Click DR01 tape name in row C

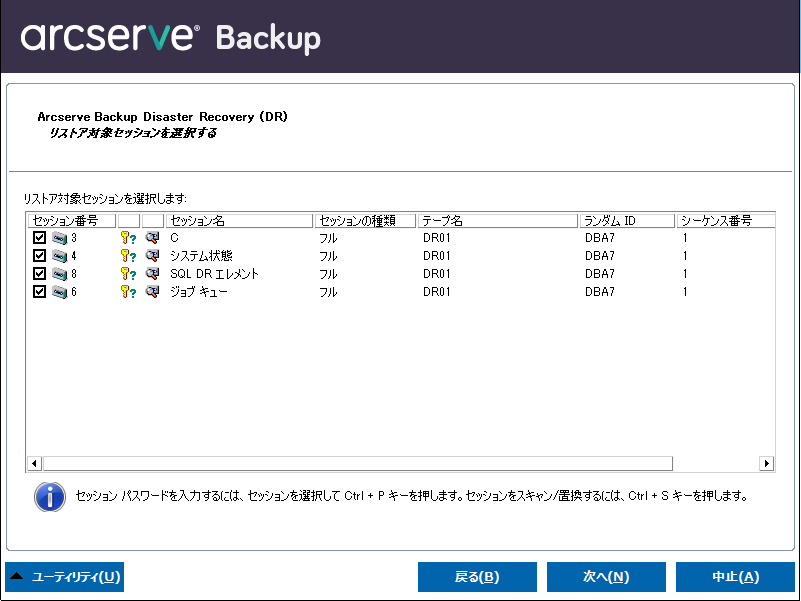(x=437, y=238)
